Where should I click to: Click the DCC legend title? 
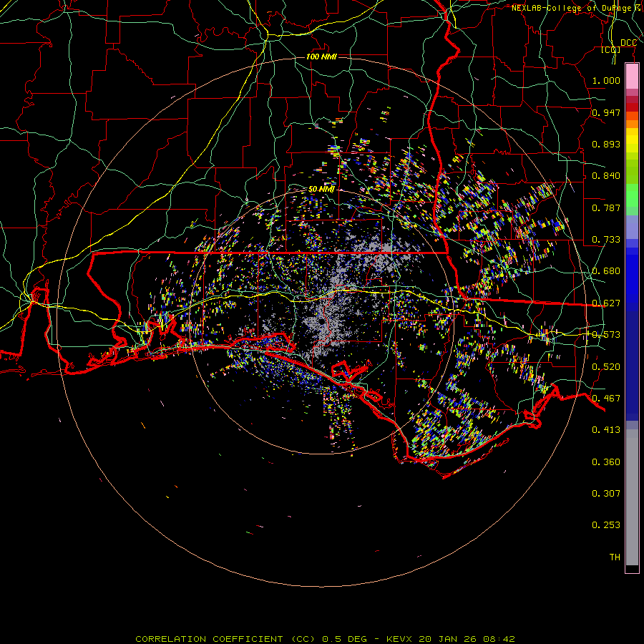[x=628, y=43]
